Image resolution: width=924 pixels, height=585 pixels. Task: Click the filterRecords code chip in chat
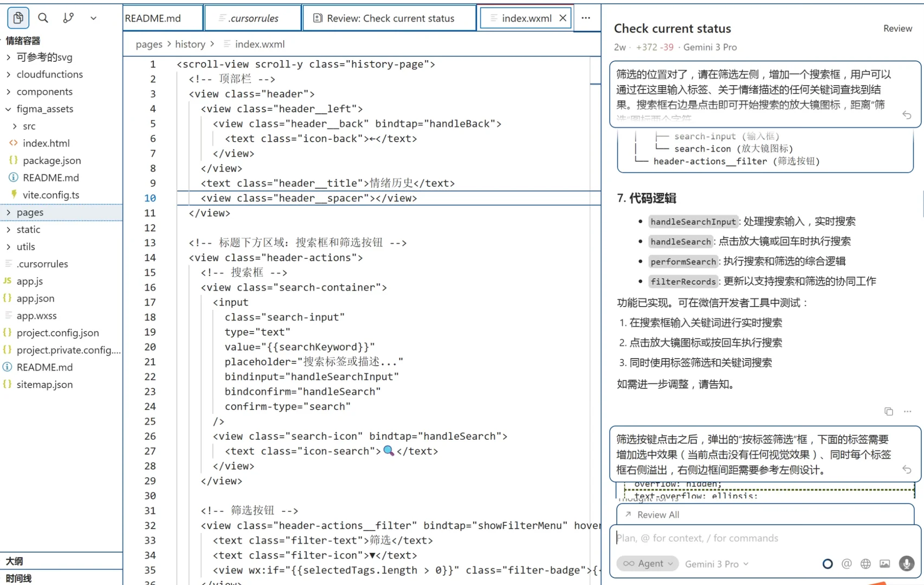(683, 282)
